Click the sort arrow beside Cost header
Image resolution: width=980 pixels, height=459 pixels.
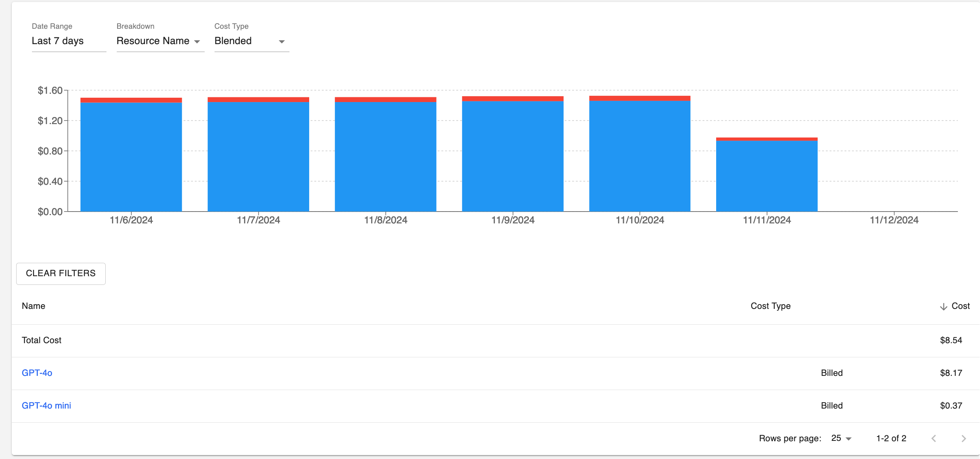tap(943, 307)
